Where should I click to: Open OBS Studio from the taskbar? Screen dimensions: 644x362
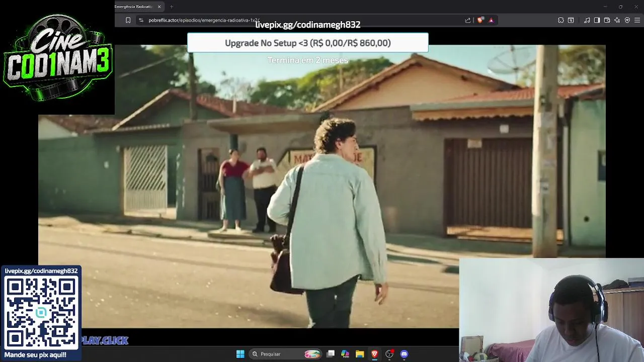click(x=389, y=354)
